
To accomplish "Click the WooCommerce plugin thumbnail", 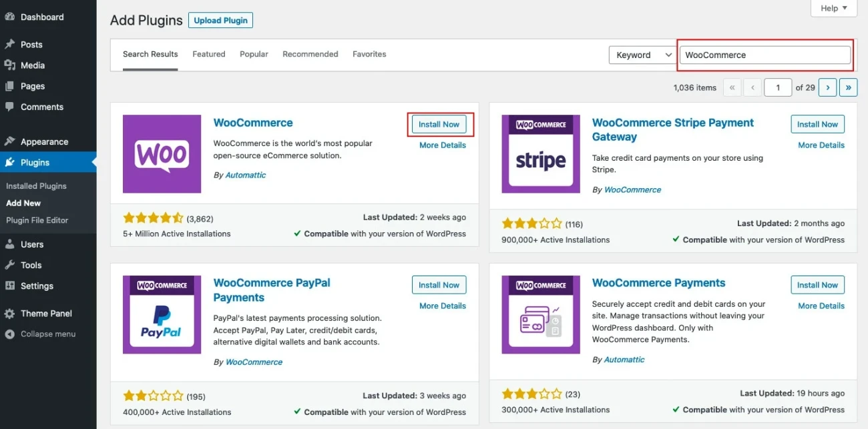I will [x=162, y=153].
